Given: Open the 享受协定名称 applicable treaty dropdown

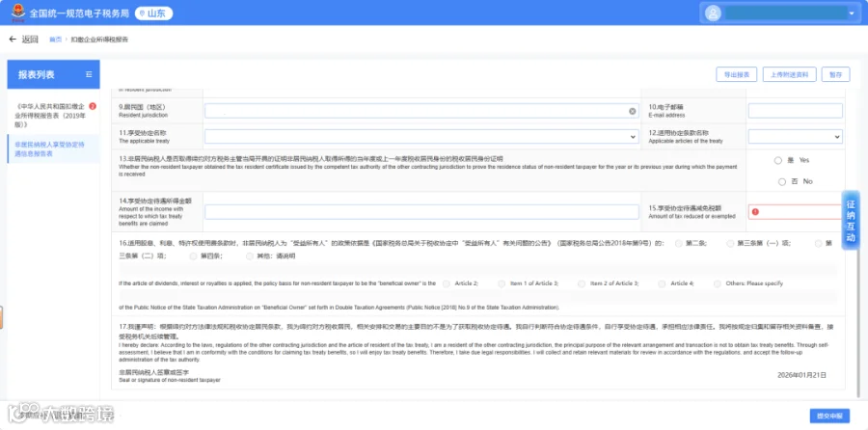Looking at the screenshot, I should pyautogui.click(x=421, y=136).
